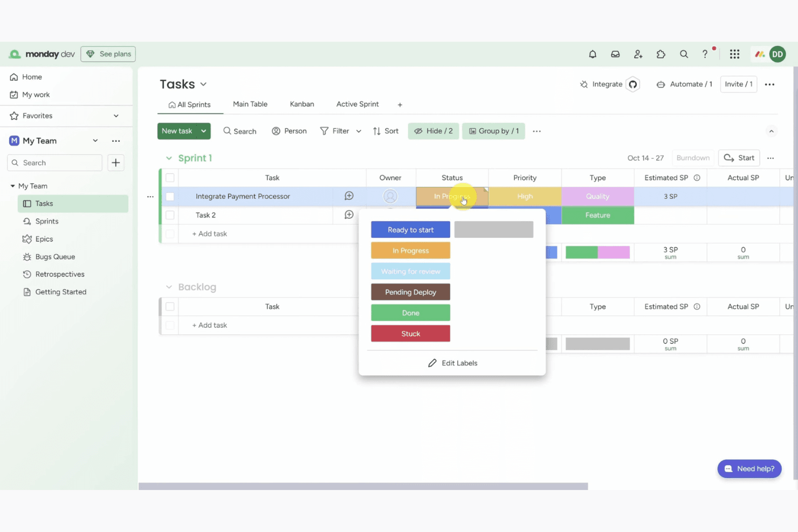This screenshot has width=798, height=532.
Task: Open the Need help? chat button
Action: click(x=749, y=469)
